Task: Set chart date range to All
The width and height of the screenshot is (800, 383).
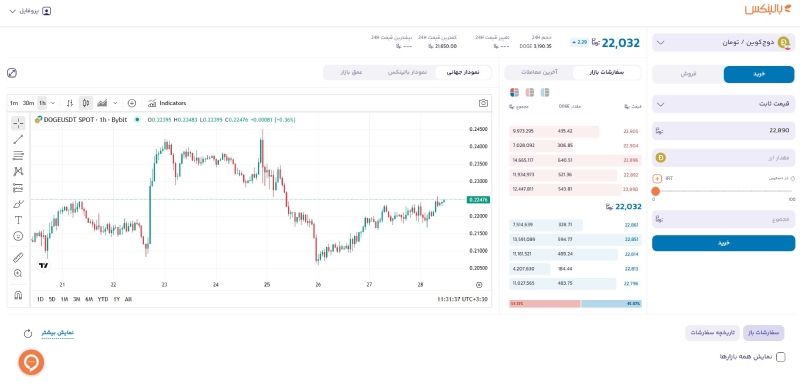Action: tap(128, 299)
